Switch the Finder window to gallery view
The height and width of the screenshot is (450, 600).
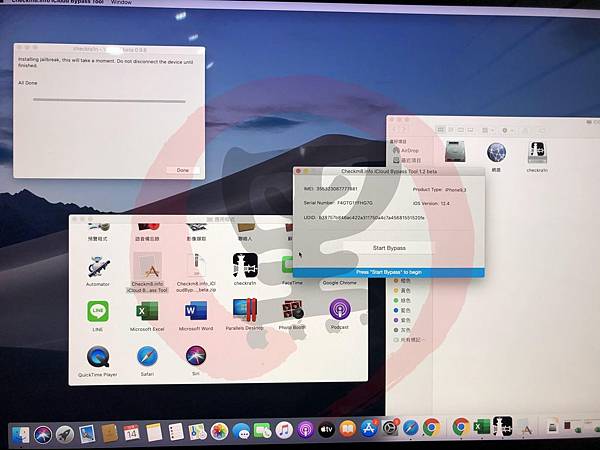pos(471,130)
